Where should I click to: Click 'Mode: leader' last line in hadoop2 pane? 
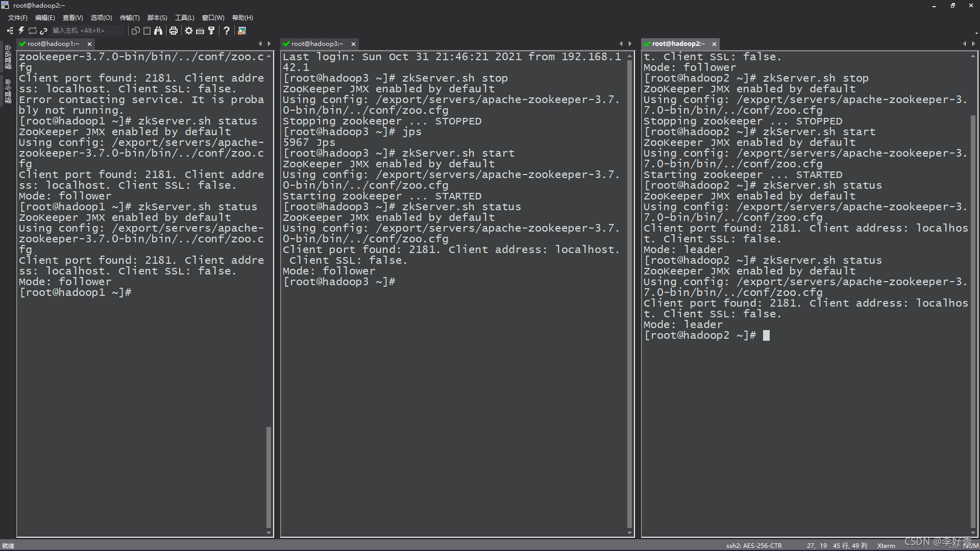coord(683,324)
